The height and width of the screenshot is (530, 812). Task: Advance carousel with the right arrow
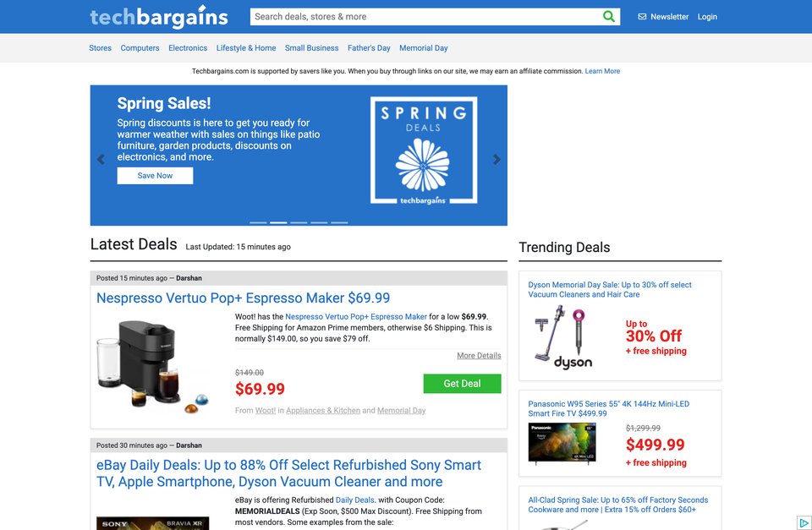pyautogui.click(x=497, y=160)
